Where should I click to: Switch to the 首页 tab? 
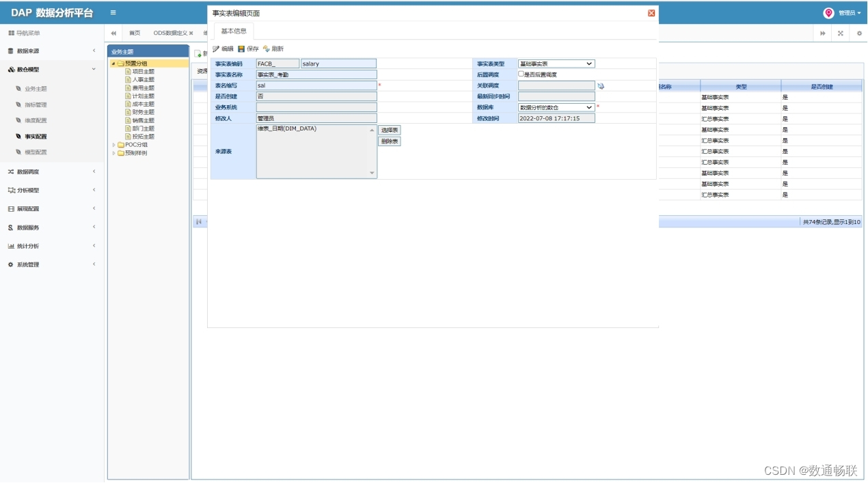[x=135, y=33]
